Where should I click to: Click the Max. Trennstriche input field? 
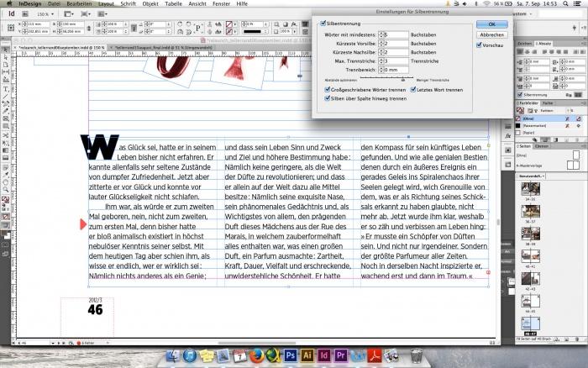click(x=396, y=60)
